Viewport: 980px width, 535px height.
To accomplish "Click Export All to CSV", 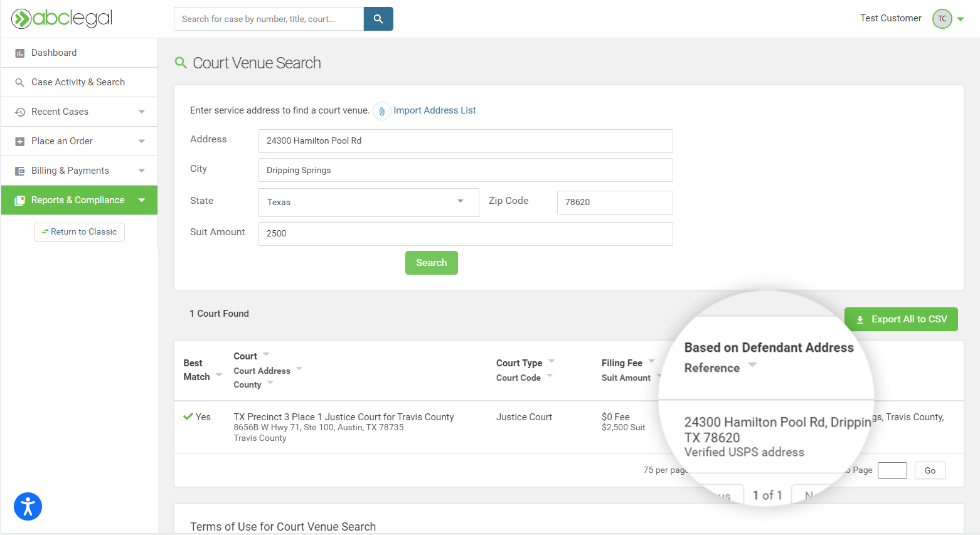I will [900, 319].
